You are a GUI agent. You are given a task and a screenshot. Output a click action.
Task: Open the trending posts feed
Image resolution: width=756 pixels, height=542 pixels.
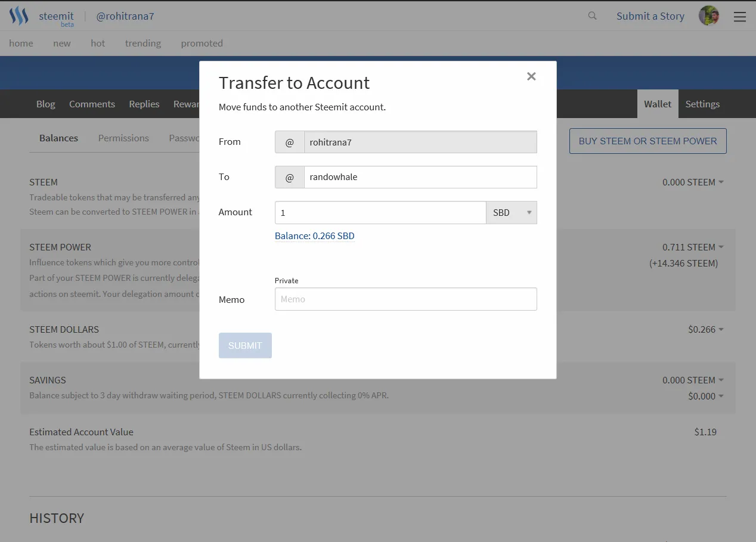143,44
